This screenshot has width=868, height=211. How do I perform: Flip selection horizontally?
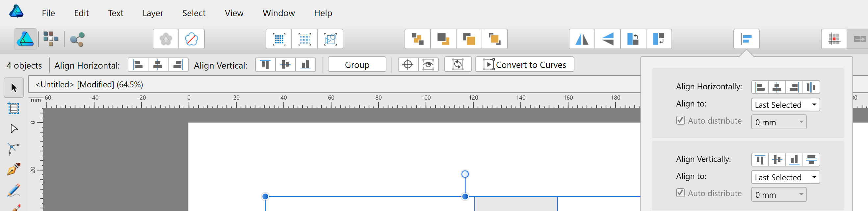[582, 39]
